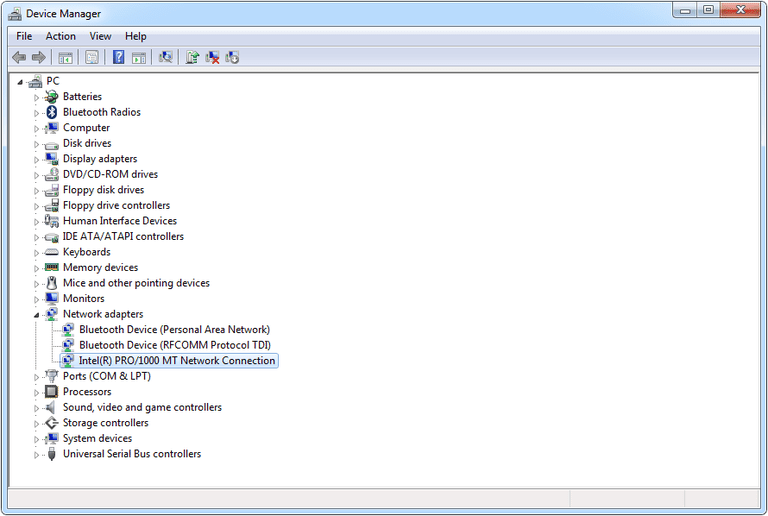
Task: Click the Back arrow toolbar icon
Action: point(19,58)
